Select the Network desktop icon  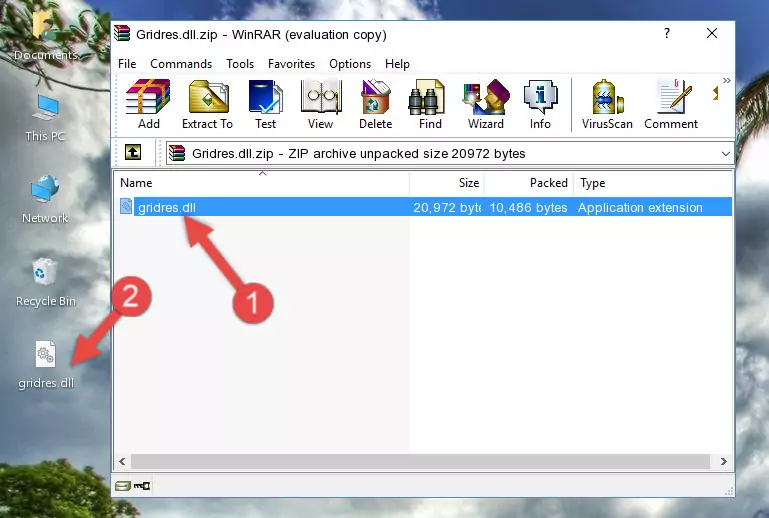(x=45, y=199)
